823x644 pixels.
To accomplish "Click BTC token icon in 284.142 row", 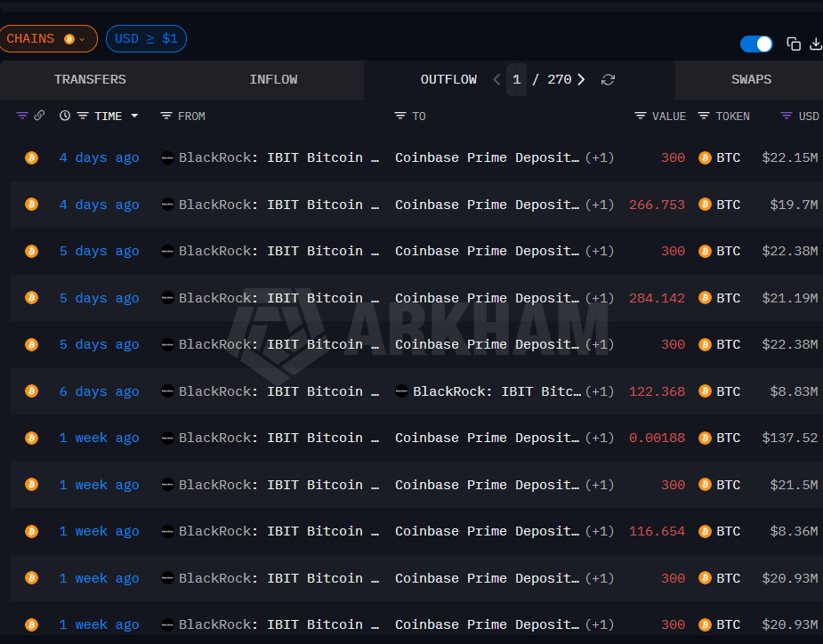I will click(705, 298).
